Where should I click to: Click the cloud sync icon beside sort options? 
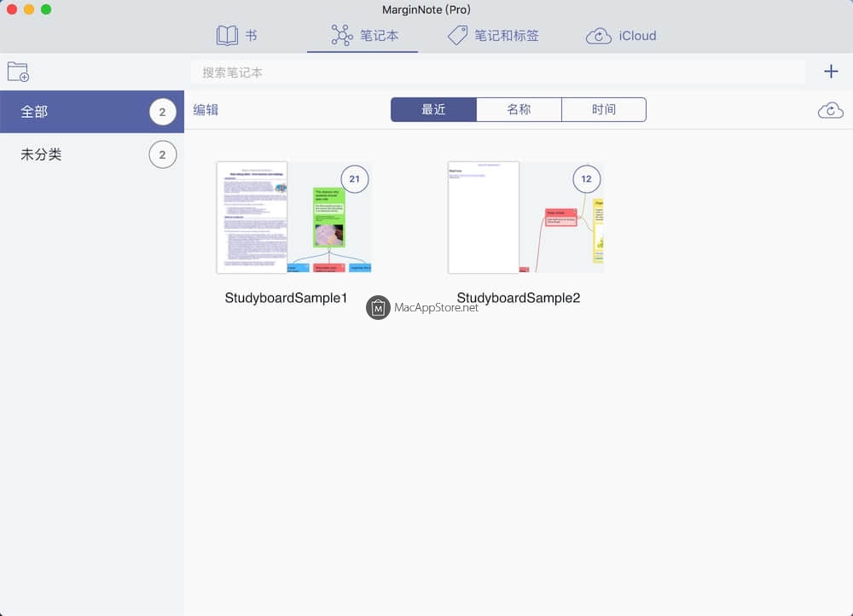click(830, 110)
